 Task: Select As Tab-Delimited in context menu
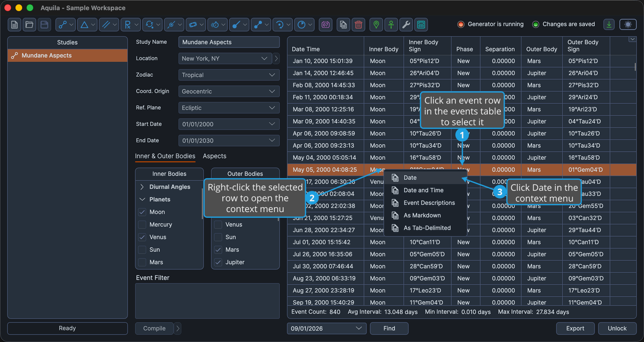[x=425, y=228]
